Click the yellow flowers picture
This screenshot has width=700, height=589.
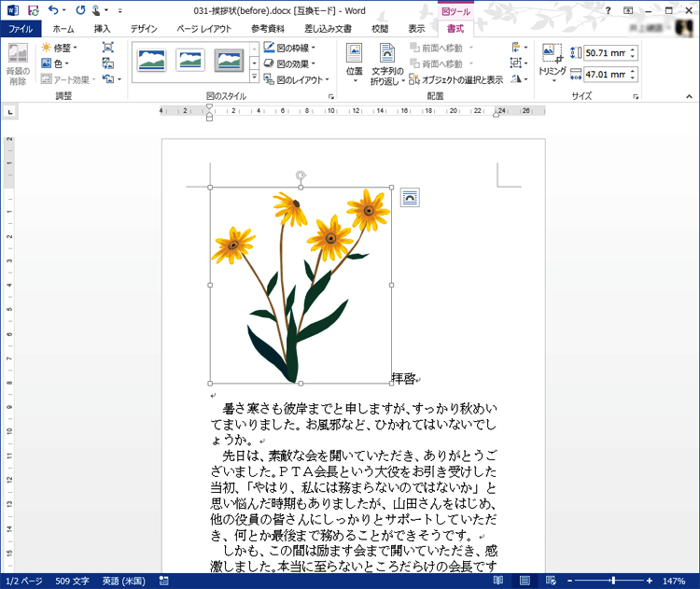[x=301, y=286]
